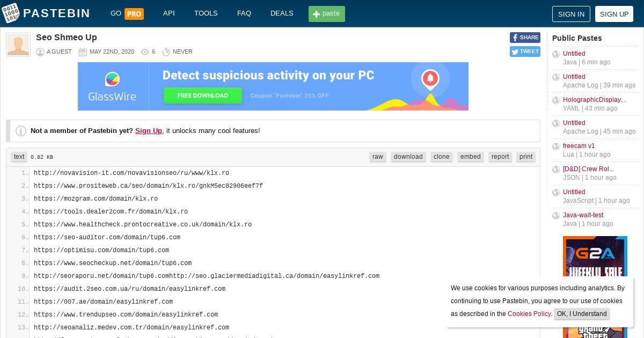Click line 5 healthcheck.prontocreative.co.uk URL
644x338 pixels.
pyautogui.click(x=143, y=225)
